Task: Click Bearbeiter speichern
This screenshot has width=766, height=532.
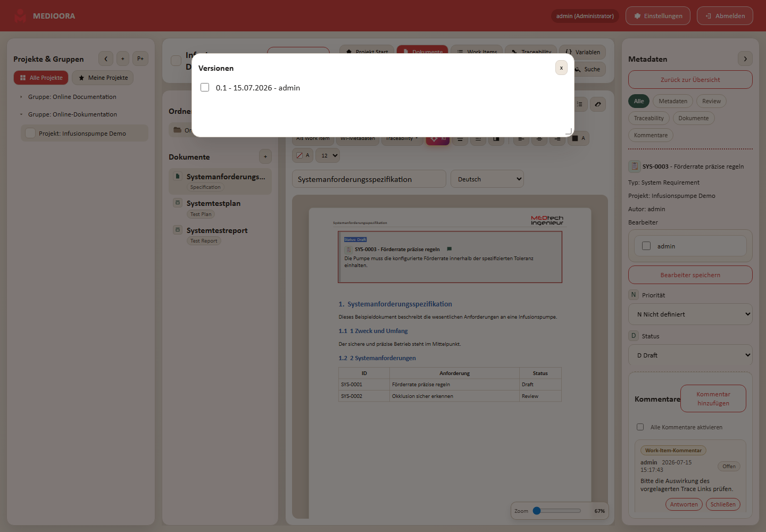Action: coord(690,275)
